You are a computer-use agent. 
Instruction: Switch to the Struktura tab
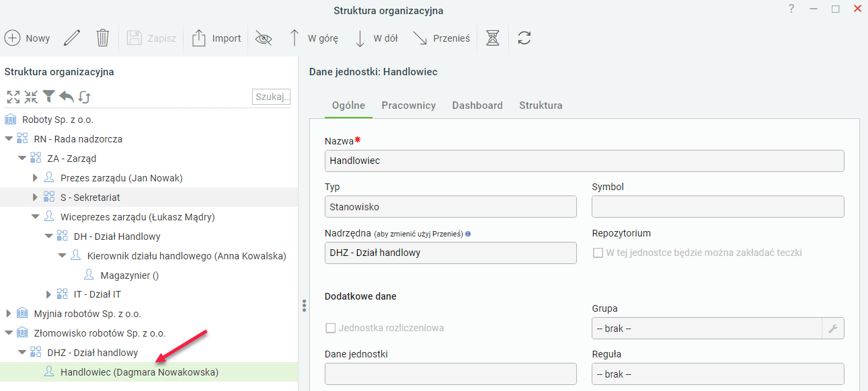(x=541, y=105)
